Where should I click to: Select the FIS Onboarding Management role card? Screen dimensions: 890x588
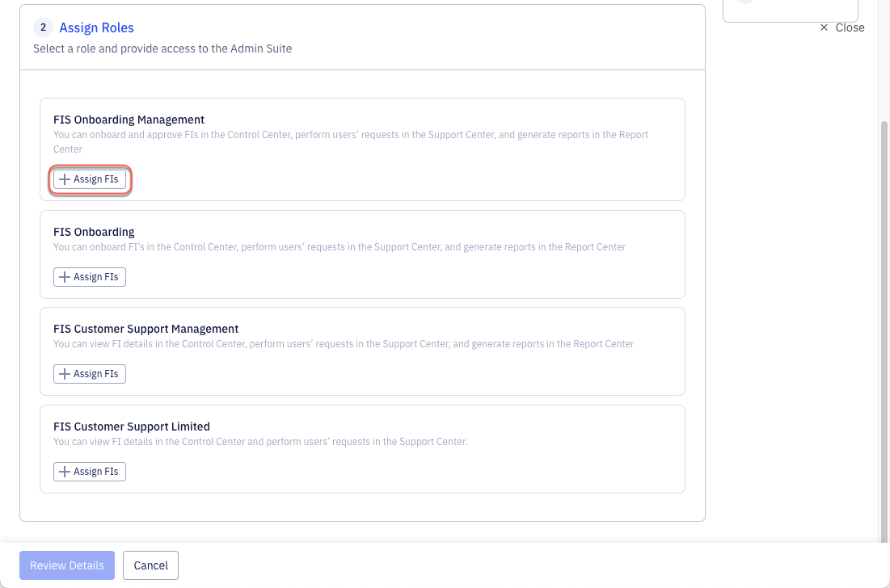click(x=363, y=149)
